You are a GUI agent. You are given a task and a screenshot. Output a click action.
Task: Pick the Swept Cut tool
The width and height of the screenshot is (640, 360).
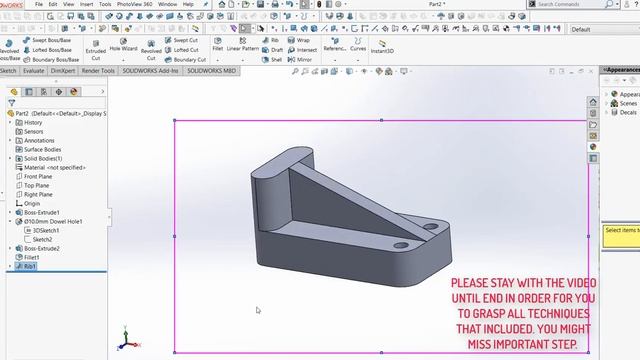[181, 40]
